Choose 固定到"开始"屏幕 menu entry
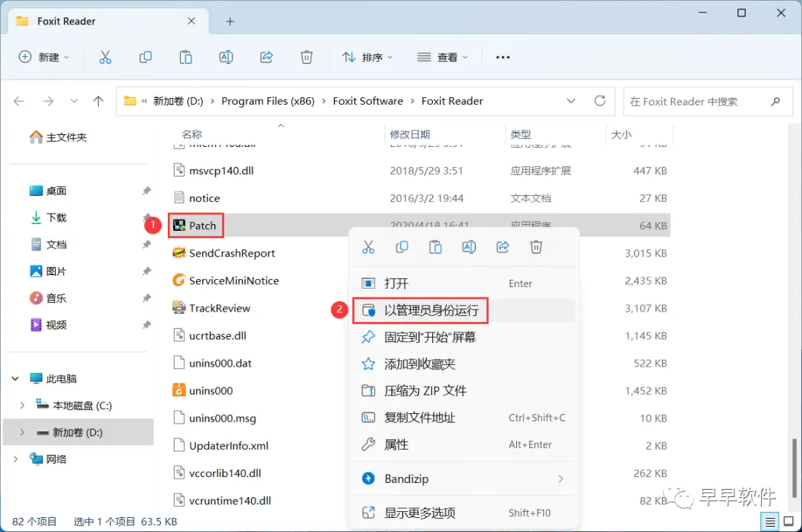The image size is (802, 532). [x=463, y=338]
